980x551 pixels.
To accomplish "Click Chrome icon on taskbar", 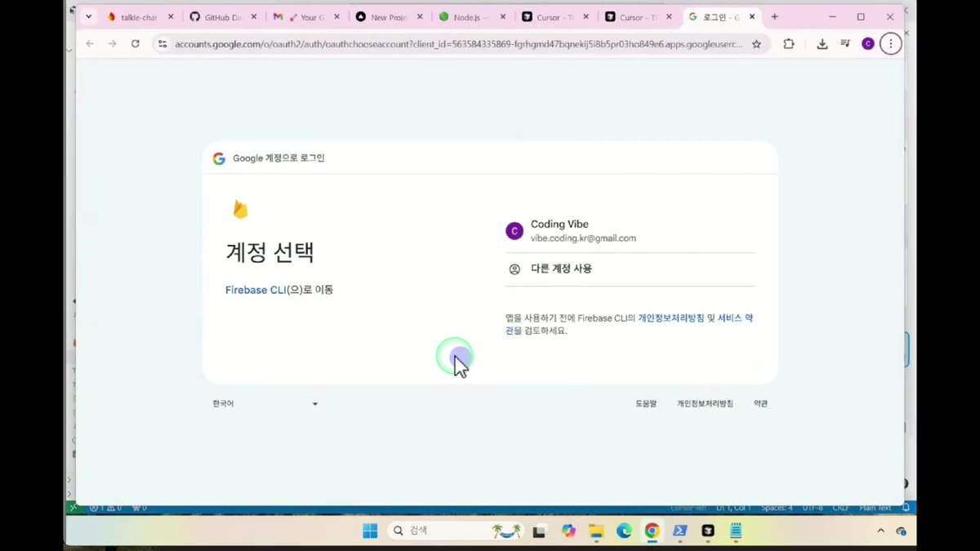I will click(653, 531).
